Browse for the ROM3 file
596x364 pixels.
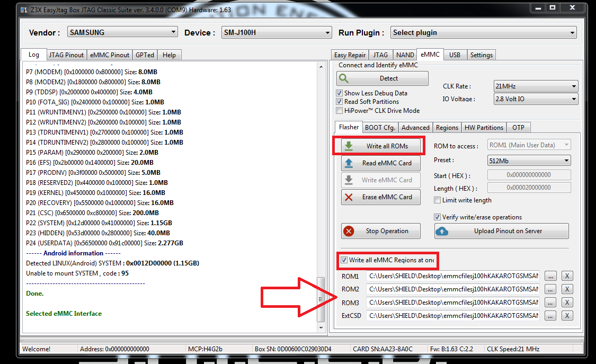(x=550, y=303)
